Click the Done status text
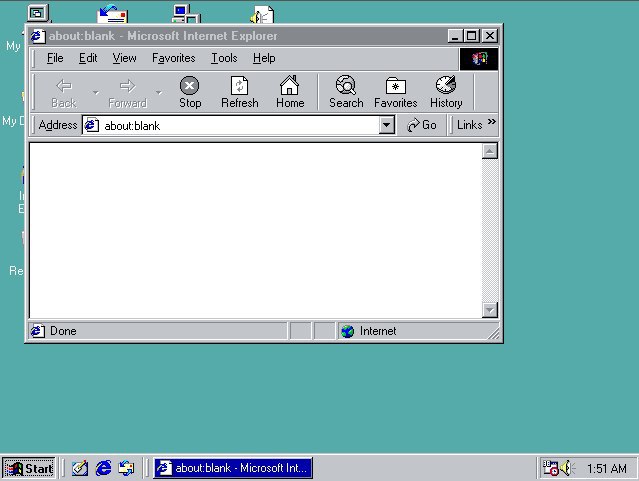 tap(63, 331)
